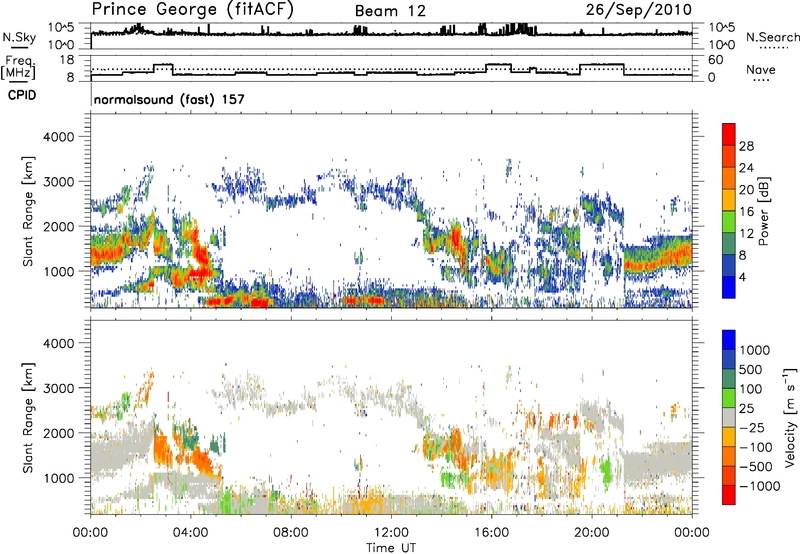Select the 'Beam 12' label
The width and height of the screenshot is (800, 554).
click(390, 11)
